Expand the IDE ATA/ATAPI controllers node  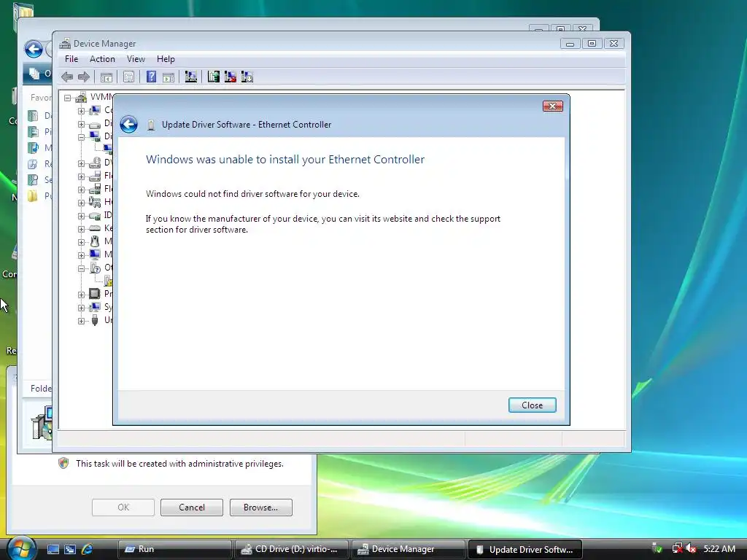click(x=82, y=216)
